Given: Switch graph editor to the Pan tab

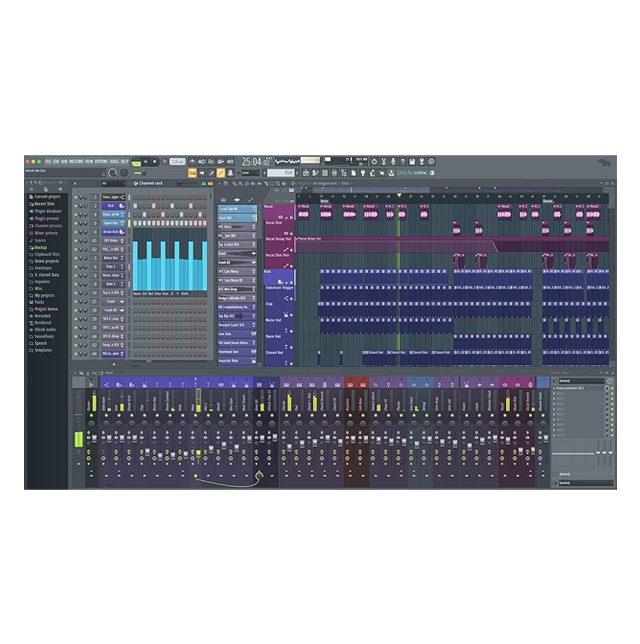Looking at the screenshot, I should pos(165,294).
